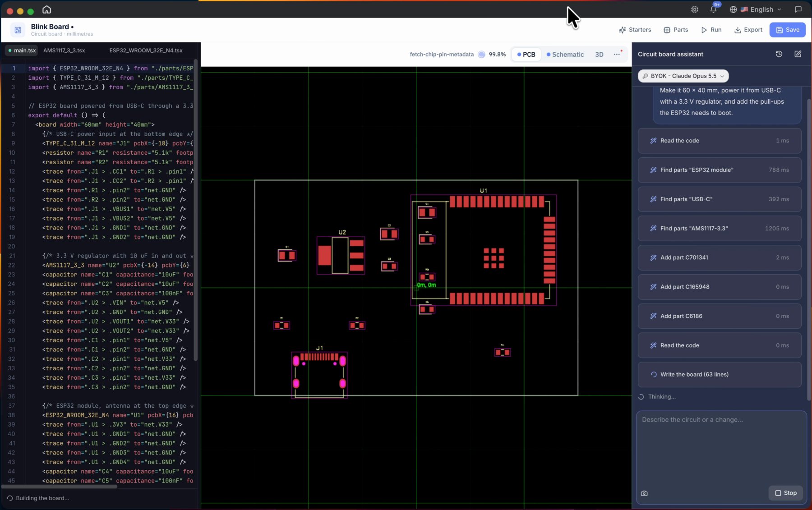Click the camera screenshot icon

coord(644,493)
